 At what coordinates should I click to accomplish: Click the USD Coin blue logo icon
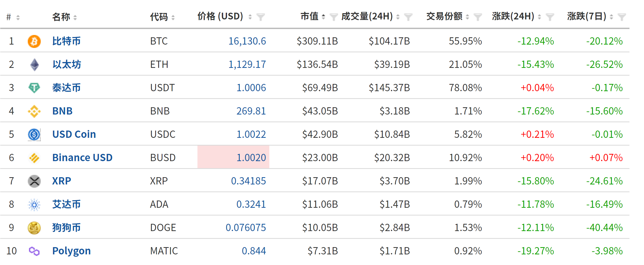point(34,135)
